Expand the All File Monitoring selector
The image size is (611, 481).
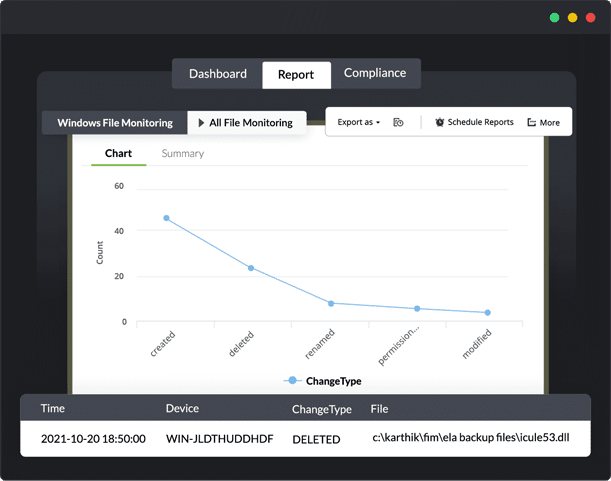pos(247,123)
